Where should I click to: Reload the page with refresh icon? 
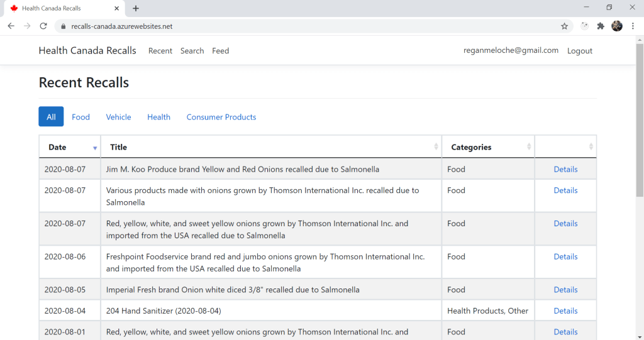click(x=43, y=26)
